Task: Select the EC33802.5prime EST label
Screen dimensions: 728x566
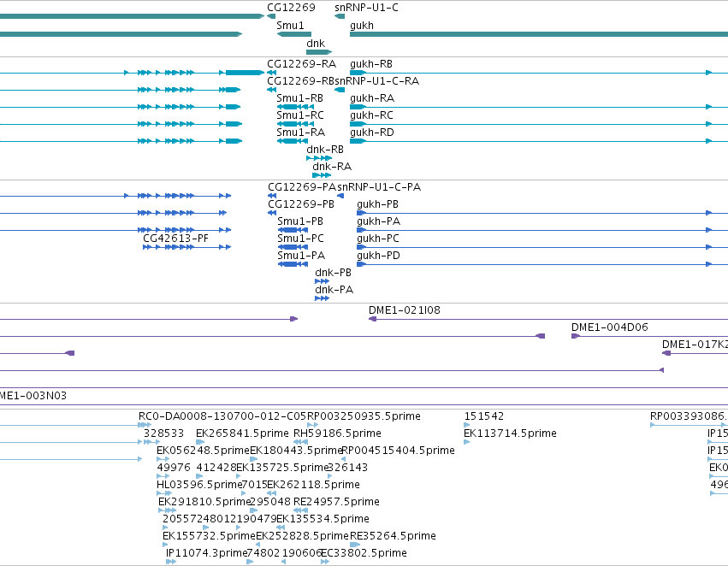Action: tap(364, 553)
